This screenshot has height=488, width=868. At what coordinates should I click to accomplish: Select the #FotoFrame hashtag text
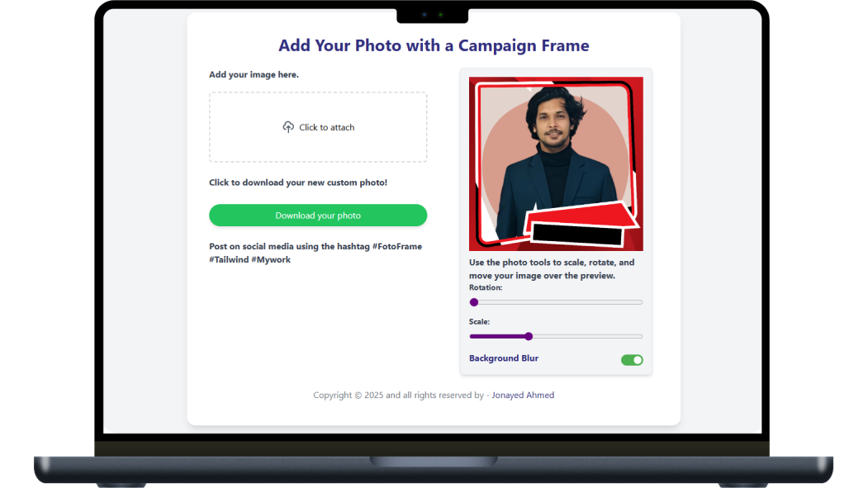397,246
